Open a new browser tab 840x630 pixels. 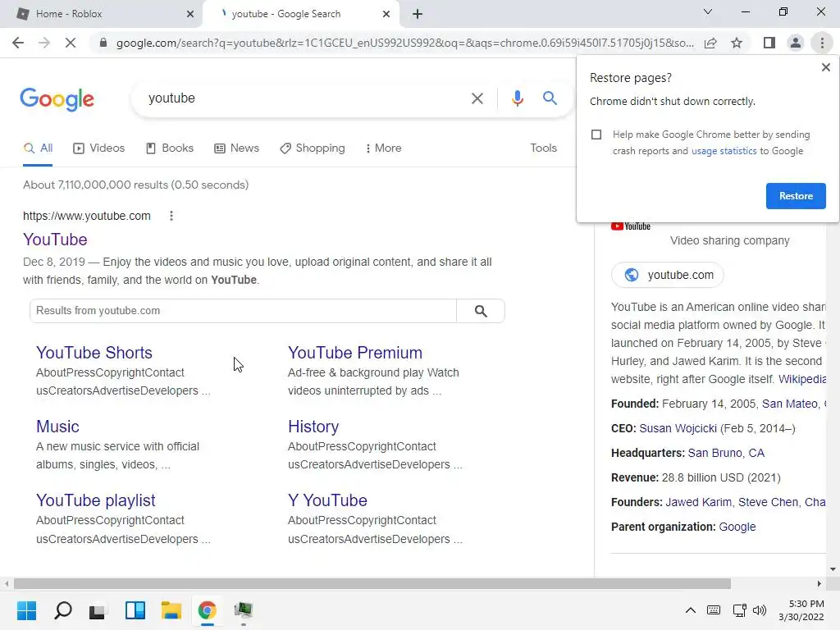(418, 14)
